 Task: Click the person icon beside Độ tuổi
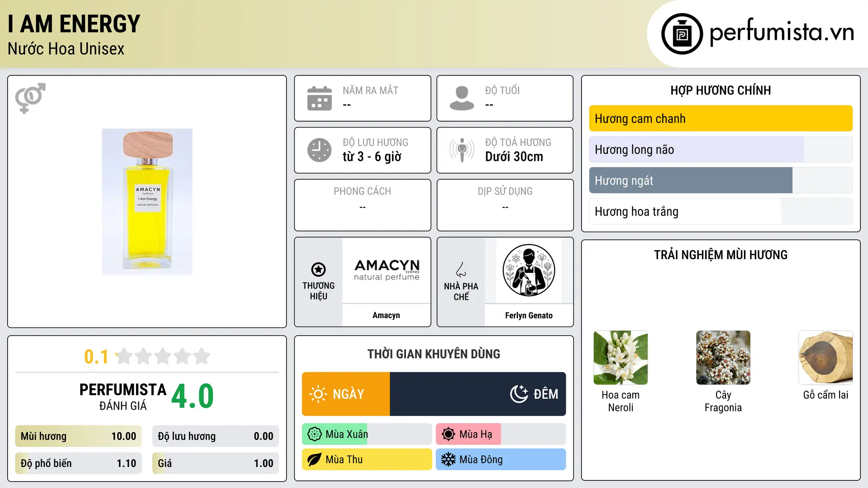tap(462, 98)
